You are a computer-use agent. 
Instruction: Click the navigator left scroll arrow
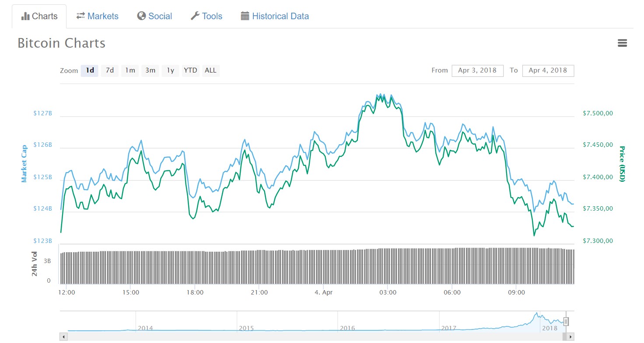click(63, 337)
